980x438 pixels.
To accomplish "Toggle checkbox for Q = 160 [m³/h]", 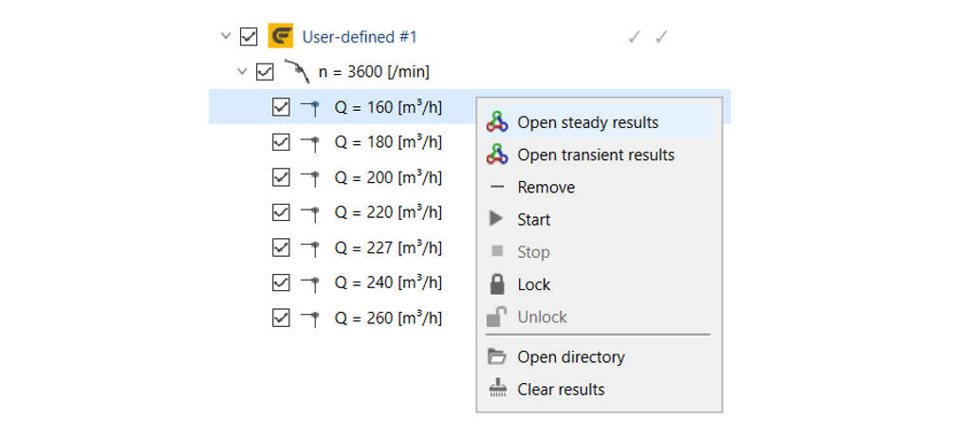I will (x=281, y=107).
